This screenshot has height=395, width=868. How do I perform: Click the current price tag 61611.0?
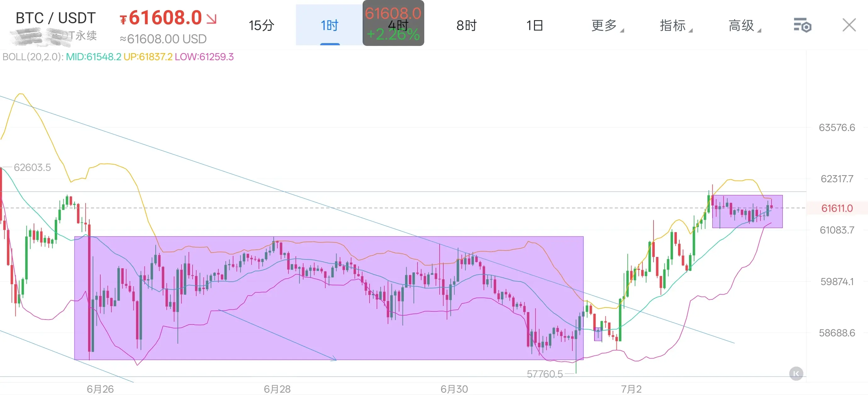point(837,208)
